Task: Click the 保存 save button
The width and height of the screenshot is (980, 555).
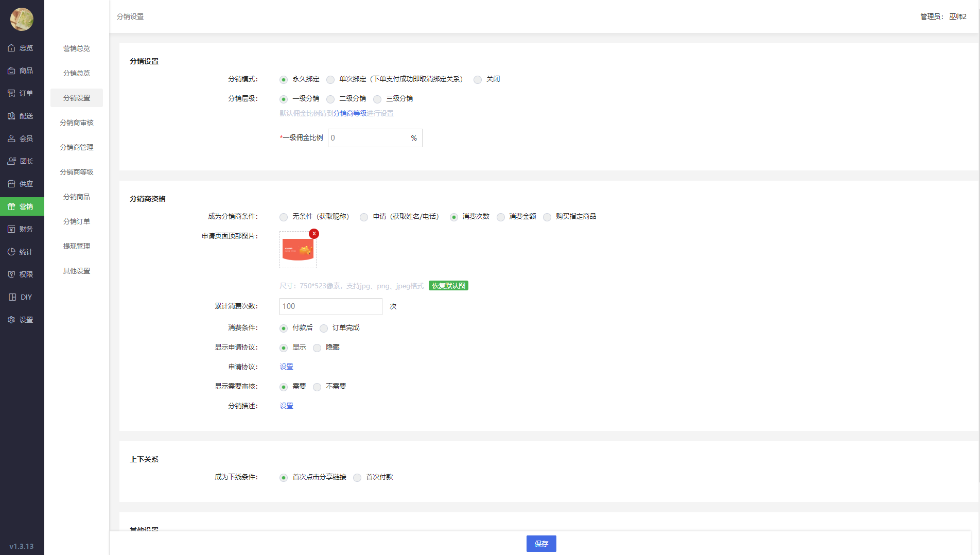Action: [x=541, y=544]
